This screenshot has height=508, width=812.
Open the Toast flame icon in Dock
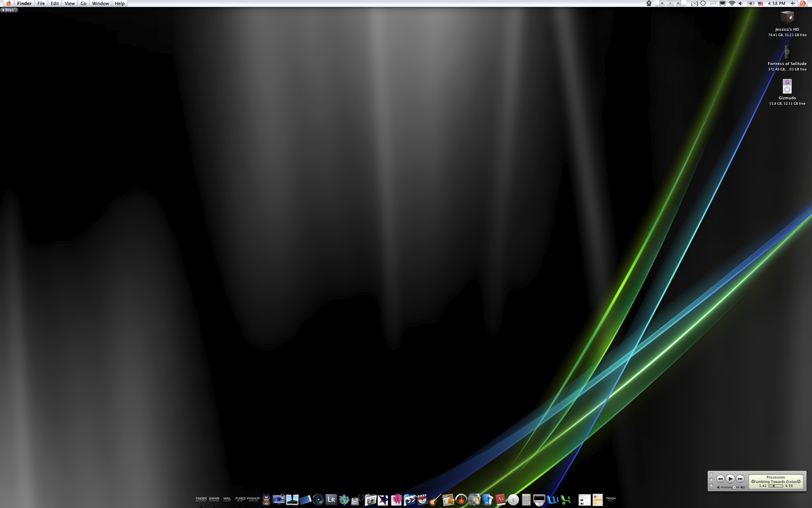click(462, 500)
